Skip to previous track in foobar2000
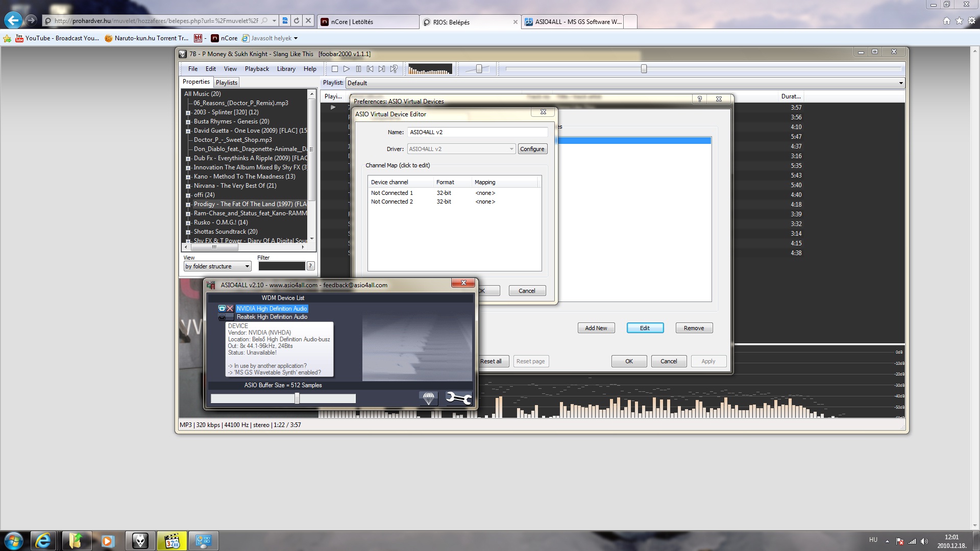The image size is (980, 551). click(x=370, y=69)
